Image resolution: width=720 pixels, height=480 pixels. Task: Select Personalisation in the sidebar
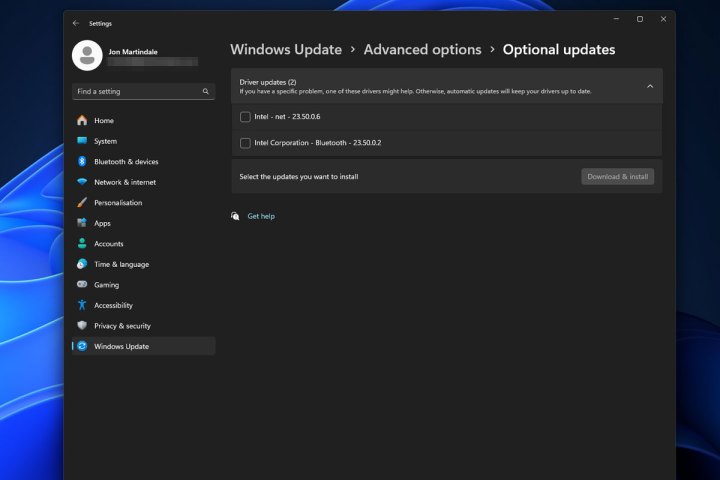pyautogui.click(x=143, y=203)
